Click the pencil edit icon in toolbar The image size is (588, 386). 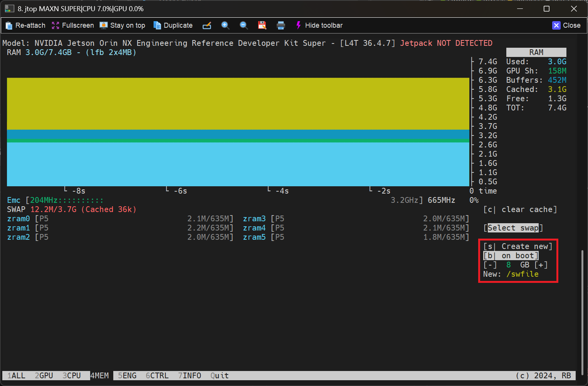tap(207, 25)
